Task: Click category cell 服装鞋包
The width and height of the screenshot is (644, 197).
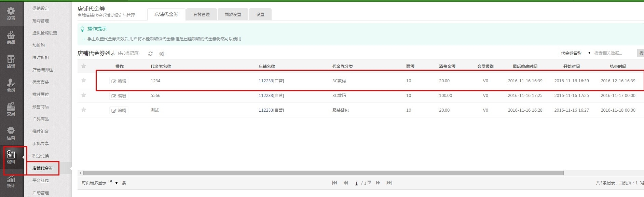Action: tap(341, 110)
